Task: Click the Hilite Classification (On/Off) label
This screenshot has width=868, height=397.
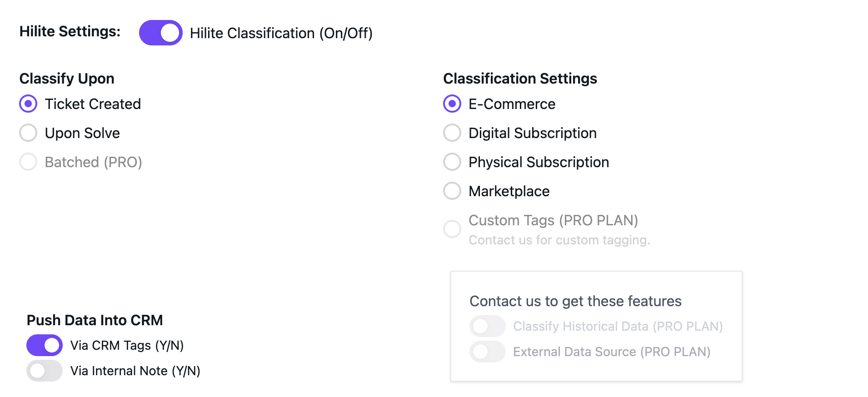Action: click(x=281, y=33)
